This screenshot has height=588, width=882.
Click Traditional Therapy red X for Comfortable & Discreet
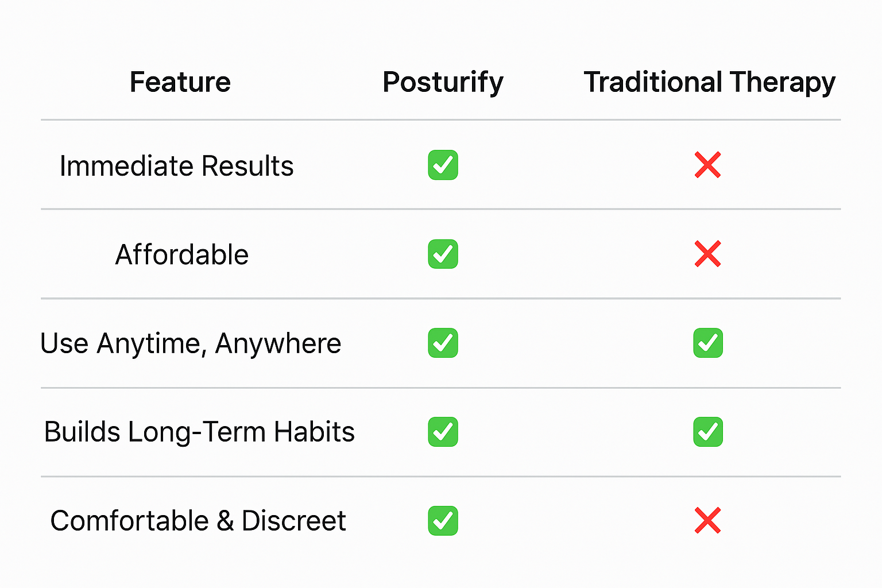tap(707, 521)
